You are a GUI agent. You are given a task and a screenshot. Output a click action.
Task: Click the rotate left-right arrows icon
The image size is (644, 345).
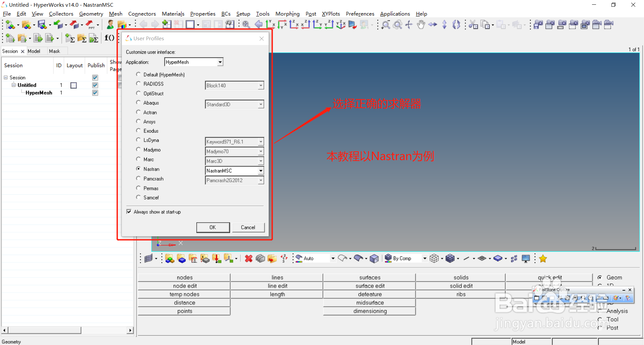click(433, 24)
